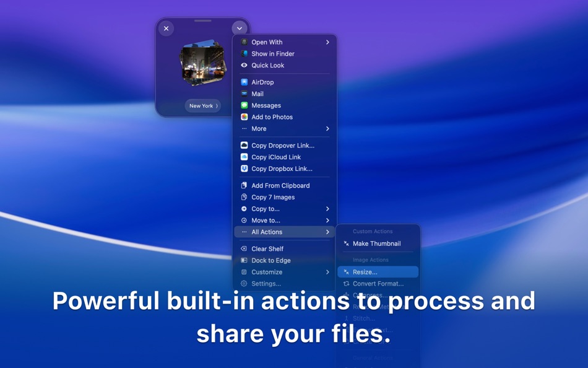Screen dimensions: 588x368
Task: Choose Copy 7 Images
Action: tap(284, 197)
